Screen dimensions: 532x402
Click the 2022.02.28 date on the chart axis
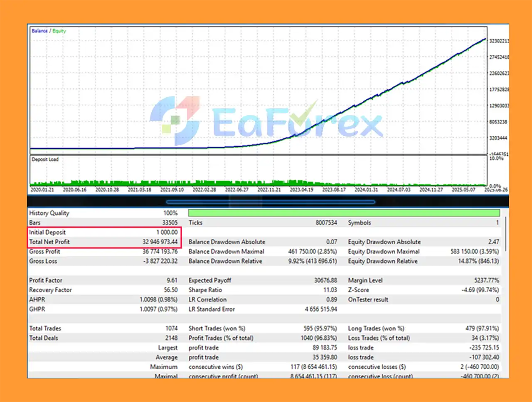204,189
